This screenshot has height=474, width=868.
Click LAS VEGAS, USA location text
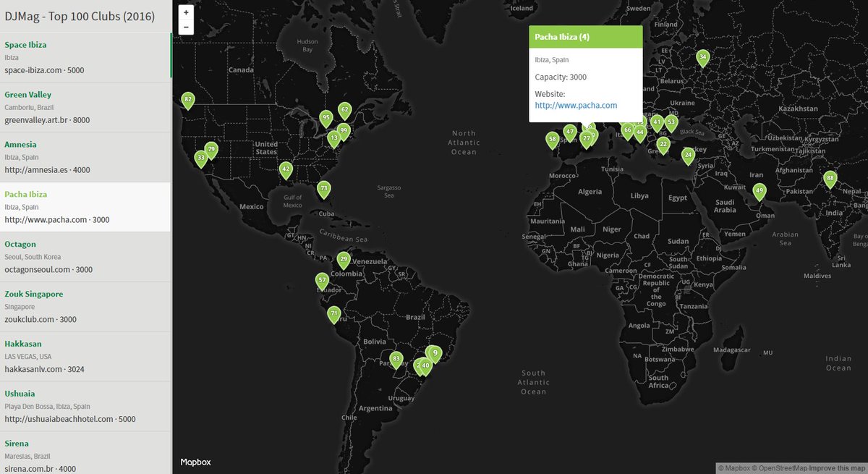tap(28, 357)
